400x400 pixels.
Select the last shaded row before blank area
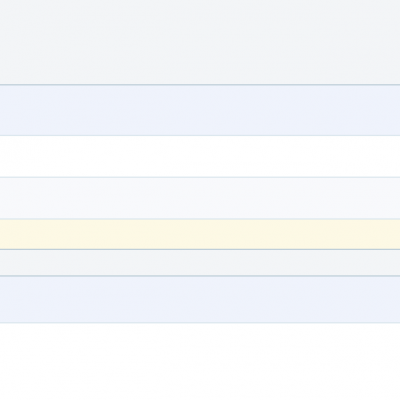click(200, 299)
